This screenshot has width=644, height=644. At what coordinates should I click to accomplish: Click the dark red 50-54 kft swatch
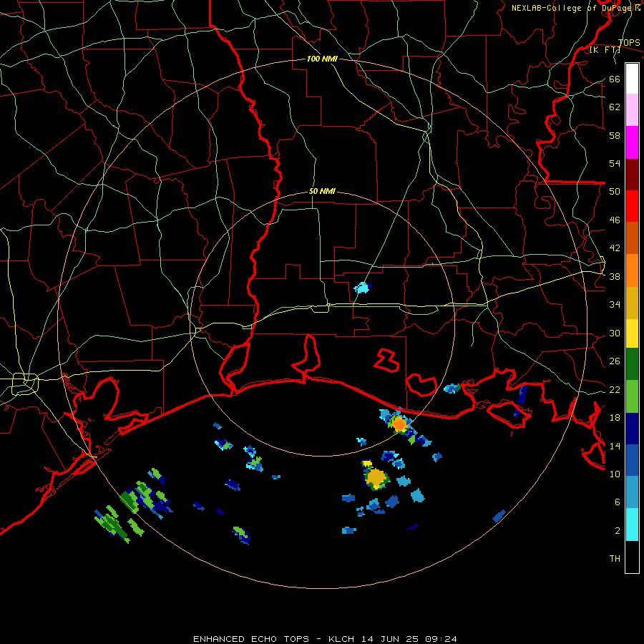point(632,175)
